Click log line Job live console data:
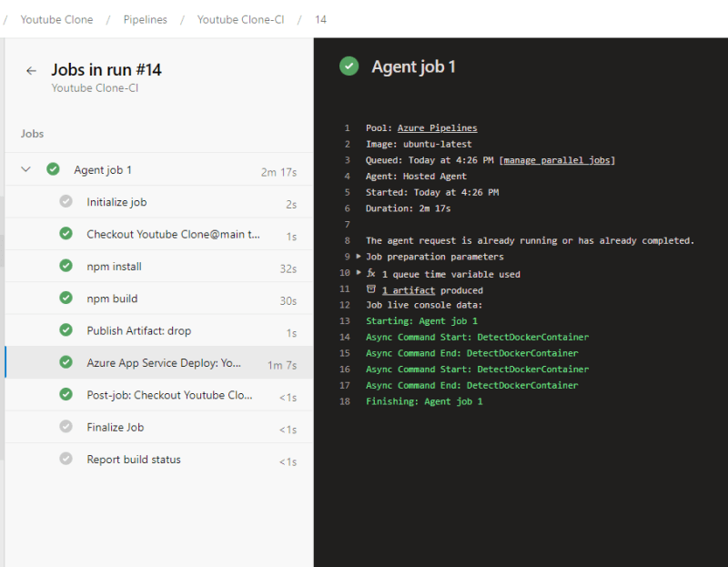The width and height of the screenshot is (728, 567). click(424, 305)
